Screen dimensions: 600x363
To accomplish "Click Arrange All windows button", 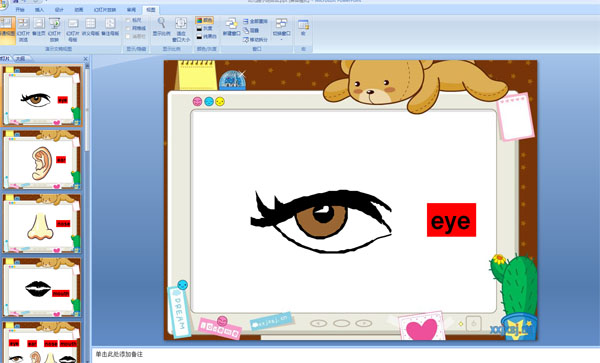I will pos(255,21).
